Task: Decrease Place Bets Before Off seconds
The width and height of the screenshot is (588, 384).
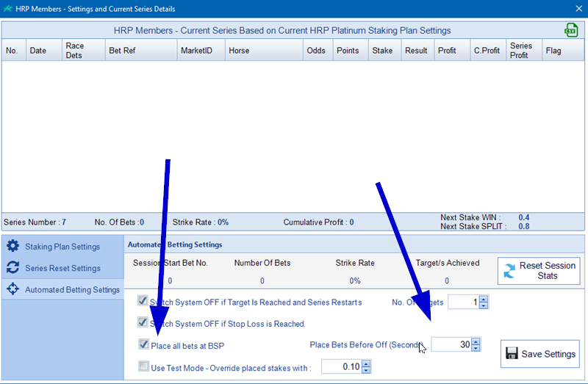Action: 476,348
